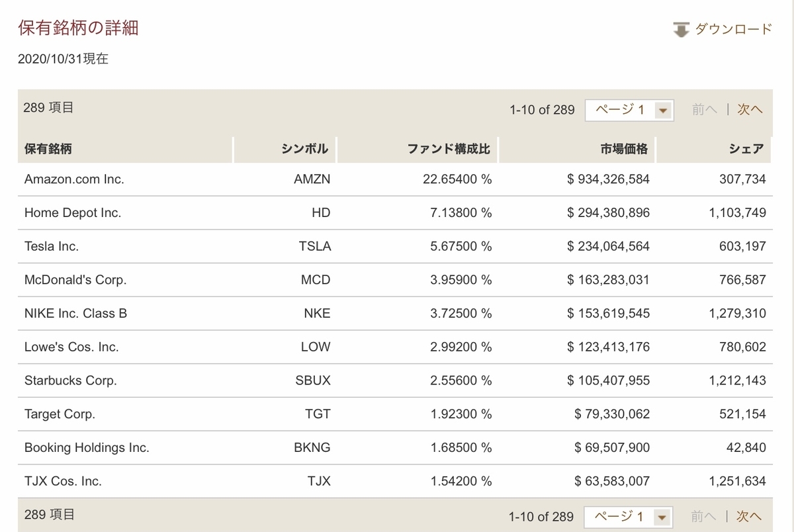
Task: Click the 2.55600 % fund ratio value
Action: 461,380
